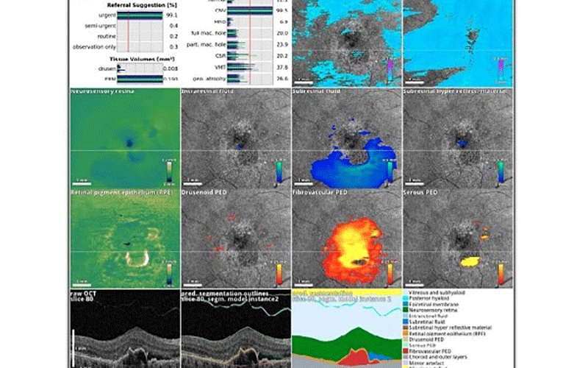Click the color scale in Fibrovascular PED map
The image size is (588, 368).
pos(392,274)
